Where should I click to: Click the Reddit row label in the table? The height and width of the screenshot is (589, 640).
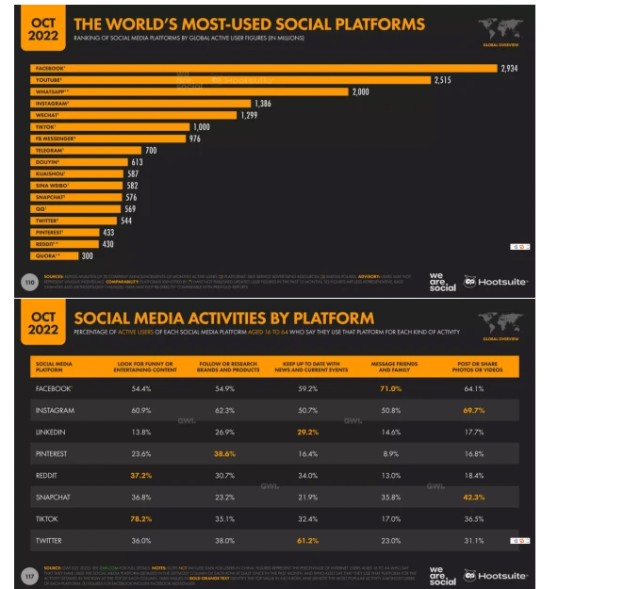click(x=47, y=476)
